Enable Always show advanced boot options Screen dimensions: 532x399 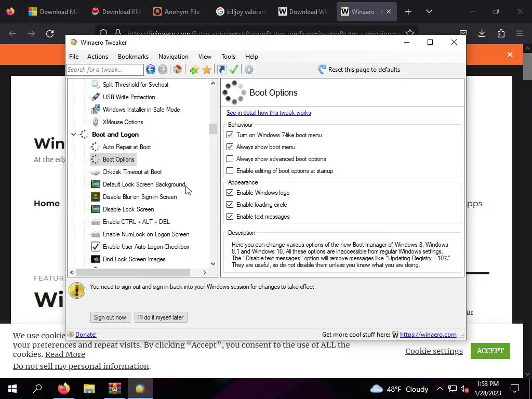[x=230, y=159]
